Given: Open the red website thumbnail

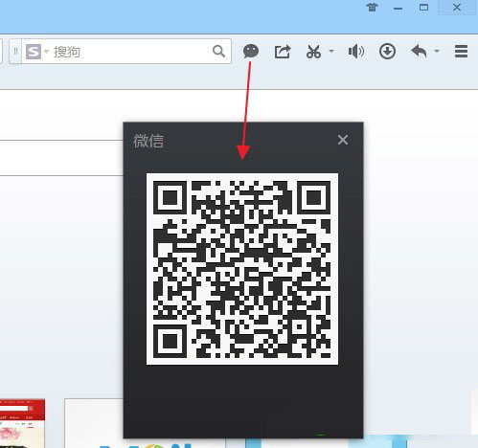Looking at the screenshot, I should click(22, 423).
